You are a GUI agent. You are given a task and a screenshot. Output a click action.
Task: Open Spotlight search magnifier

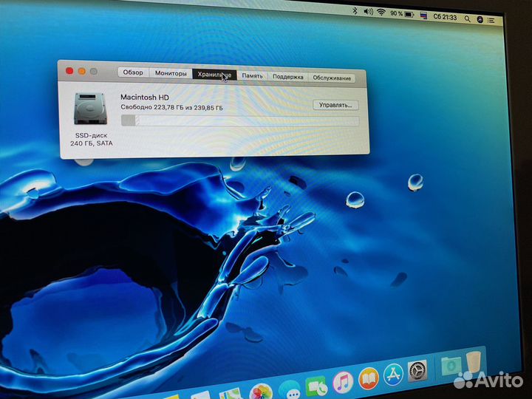pyautogui.click(x=468, y=18)
